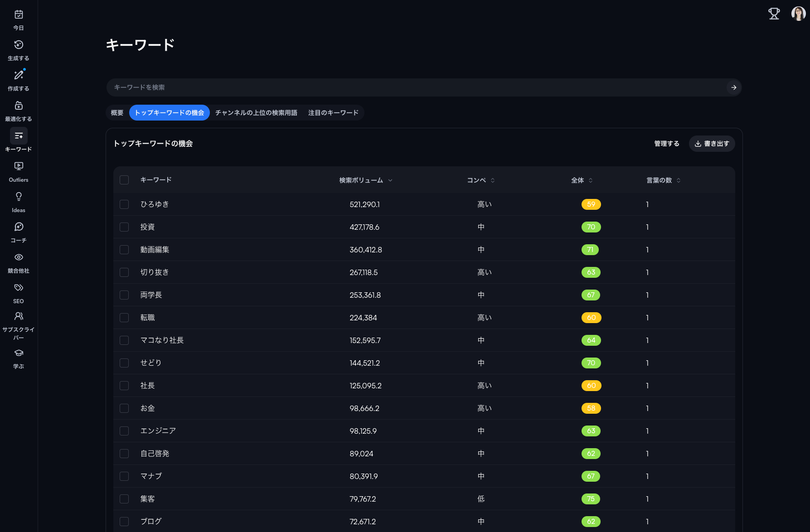The width and height of the screenshot is (810, 532).
Task: Select the キーワード sidebar icon
Action: (x=19, y=136)
